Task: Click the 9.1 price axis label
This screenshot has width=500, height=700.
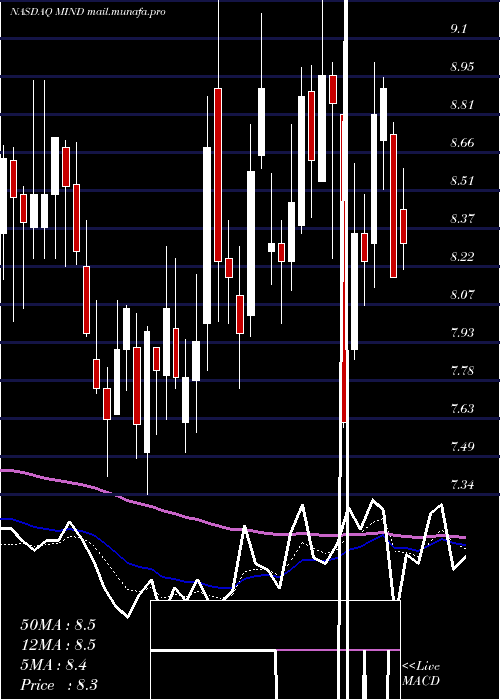Action: click(x=458, y=29)
